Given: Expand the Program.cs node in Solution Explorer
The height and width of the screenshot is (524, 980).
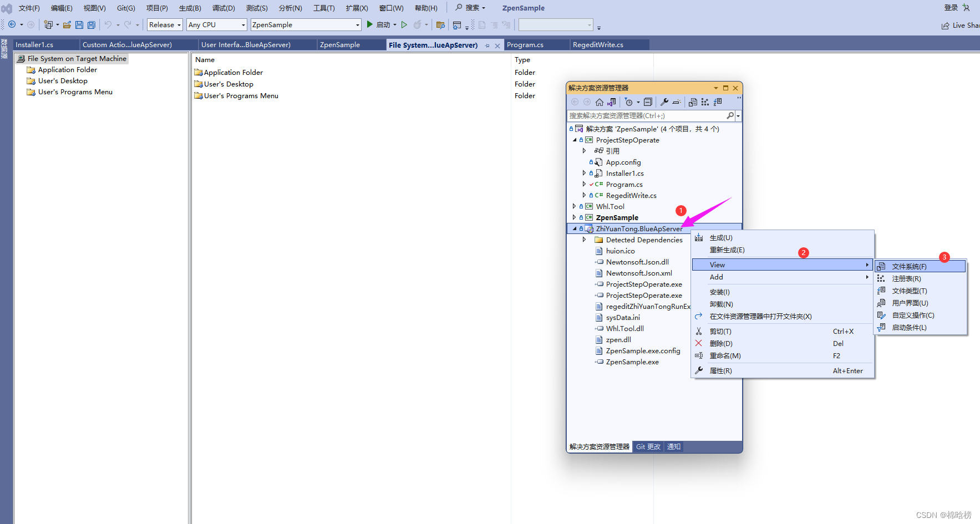Looking at the screenshot, I should point(584,184).
